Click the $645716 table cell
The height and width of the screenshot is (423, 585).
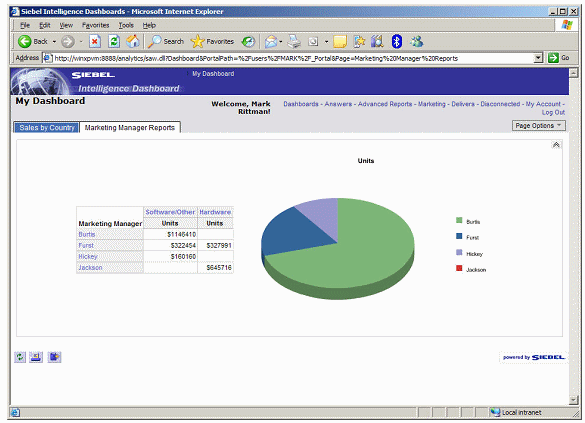pyautogui.click(x=215, y=267)
